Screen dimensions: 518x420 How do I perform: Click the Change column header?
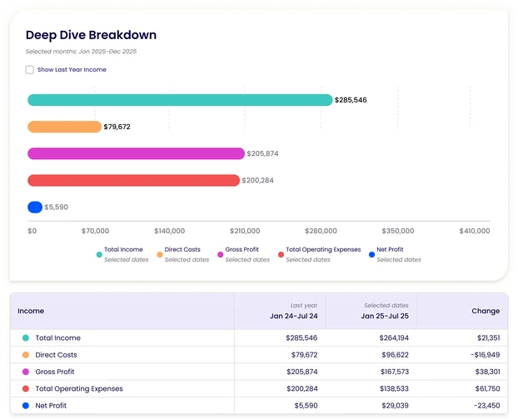pos(486,311)
